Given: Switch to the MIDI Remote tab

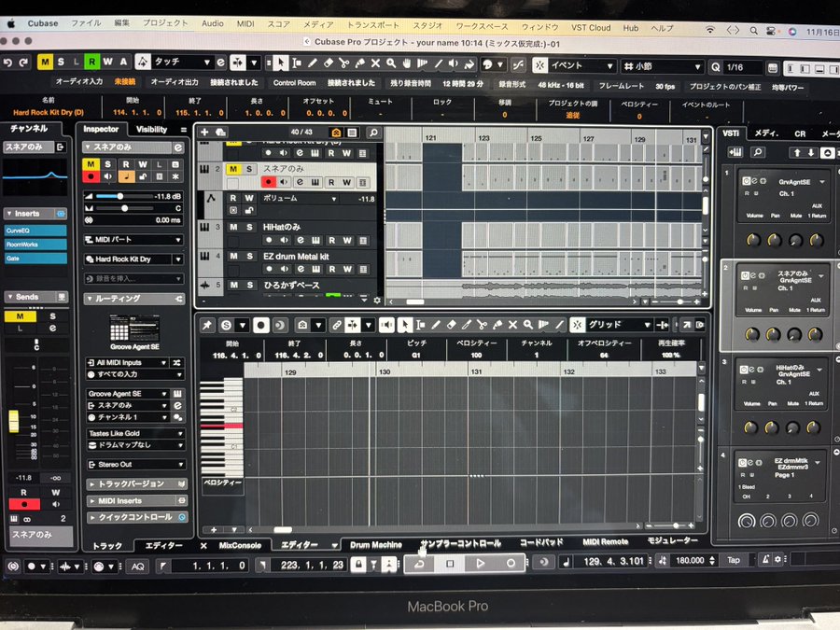Looking at the screenshot, I should tap(606, 541).
